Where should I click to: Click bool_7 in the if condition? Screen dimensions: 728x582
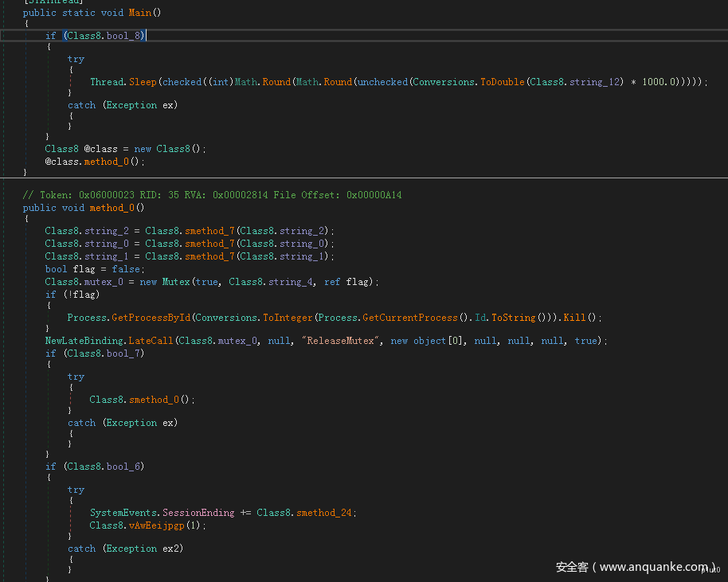point(122,353)
